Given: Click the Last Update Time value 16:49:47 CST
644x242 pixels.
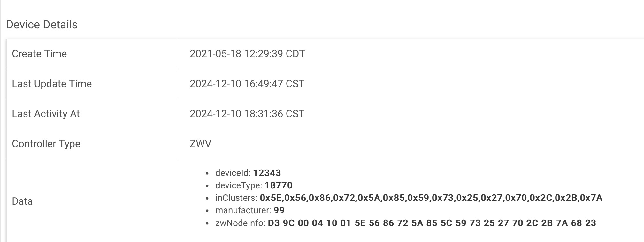Looking at the screenshot, I should pos(274,84).
